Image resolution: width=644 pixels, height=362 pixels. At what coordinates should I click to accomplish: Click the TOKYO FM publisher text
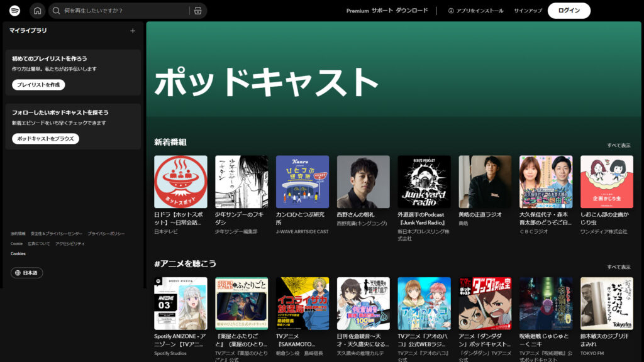pos(592,353)
